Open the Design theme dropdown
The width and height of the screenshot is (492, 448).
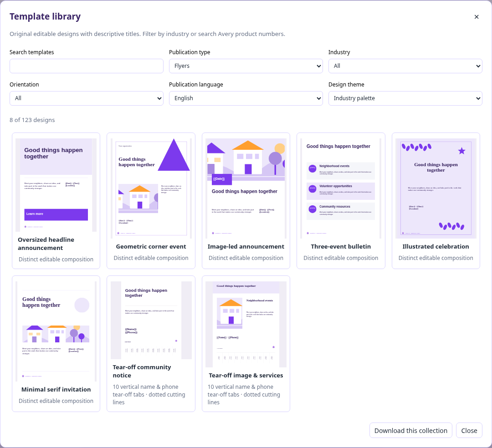(x=405, y=98)
